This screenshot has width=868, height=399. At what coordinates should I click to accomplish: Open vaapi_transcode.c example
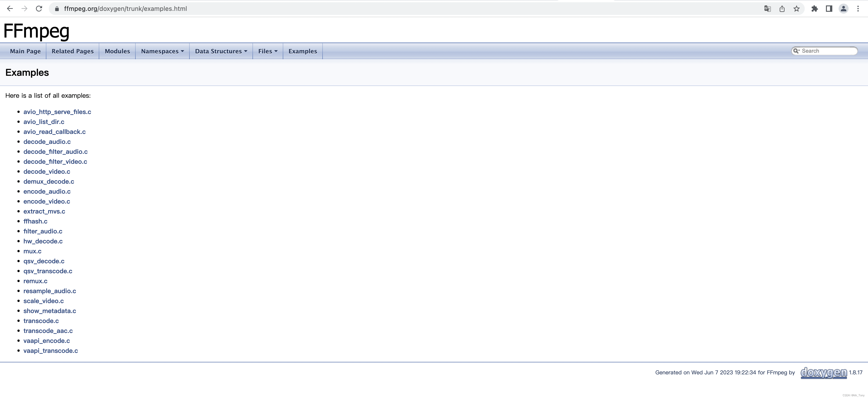point(51,351)
